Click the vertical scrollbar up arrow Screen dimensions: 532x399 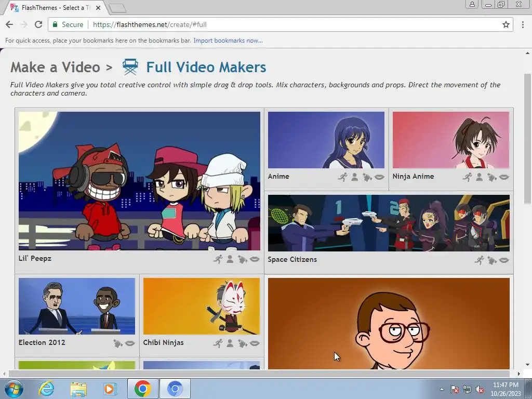point(527,53)
